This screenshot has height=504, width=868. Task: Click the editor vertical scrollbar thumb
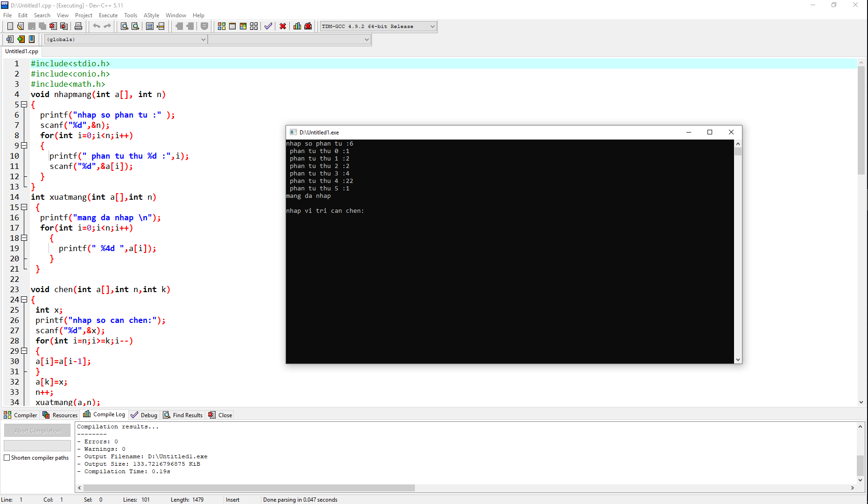[x=861, y=120]
